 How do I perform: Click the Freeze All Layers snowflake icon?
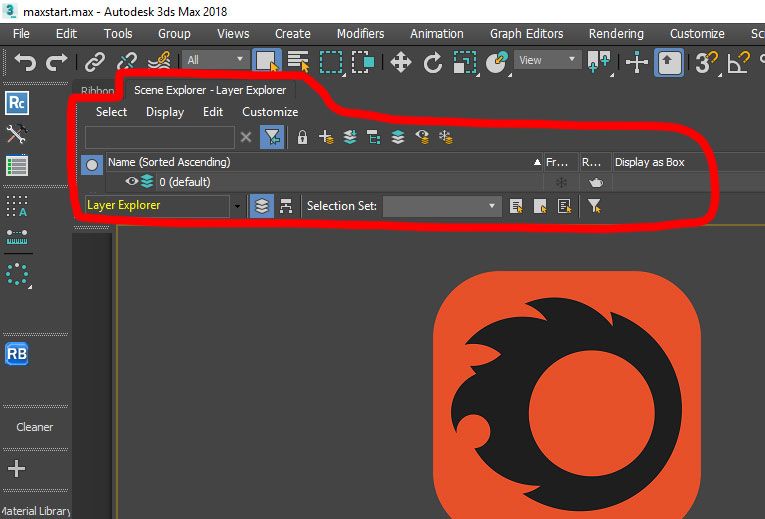click(x=446, y=137)
